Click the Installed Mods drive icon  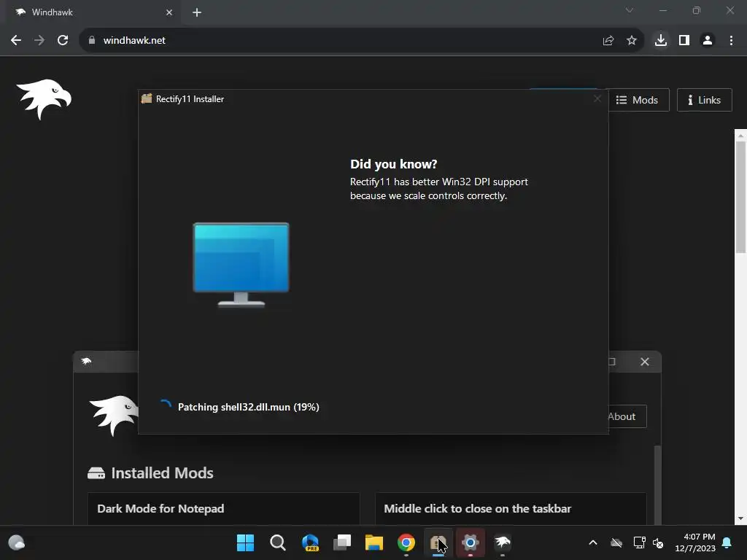pyautogui.click(x=96, y=472)
